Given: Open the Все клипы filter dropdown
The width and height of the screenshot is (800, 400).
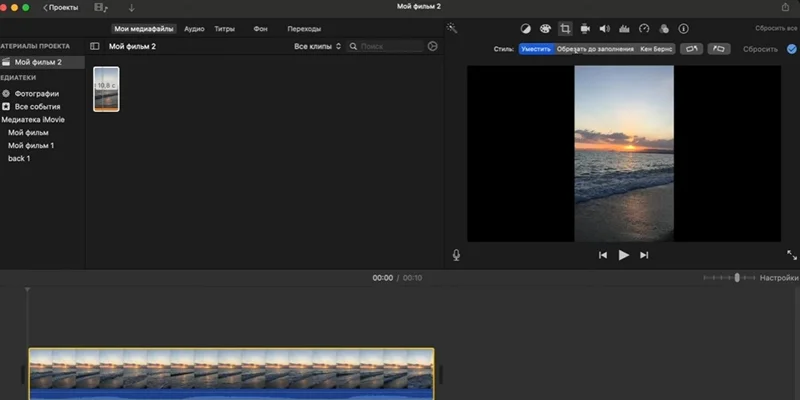Looking at the screenshot, I should pyautogui.click(x=317, y=46).
